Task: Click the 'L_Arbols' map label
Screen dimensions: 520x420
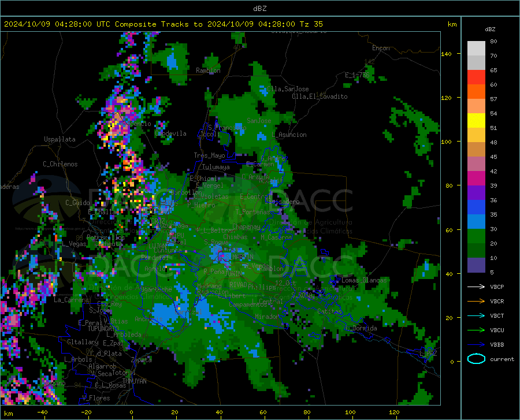Action: [x=78, y=359]
